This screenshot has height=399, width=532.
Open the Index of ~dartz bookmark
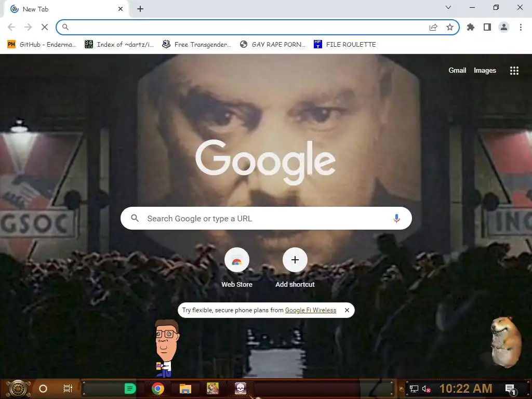pyautogui.click(x=119, y=45)
